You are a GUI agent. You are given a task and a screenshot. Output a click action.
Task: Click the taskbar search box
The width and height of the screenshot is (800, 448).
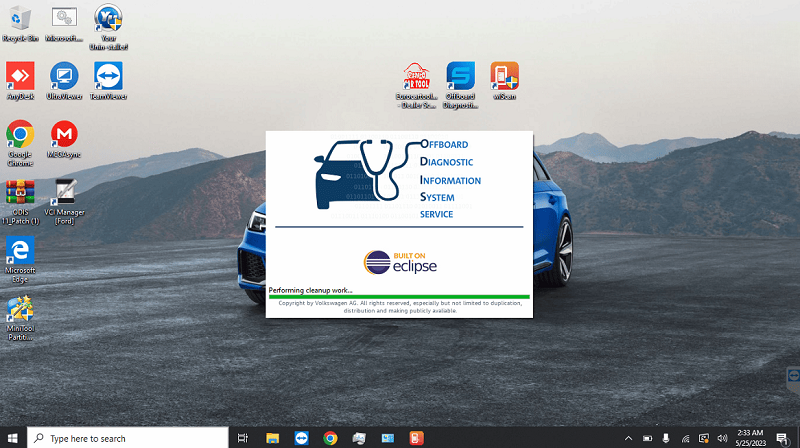(x=128, y=438)
